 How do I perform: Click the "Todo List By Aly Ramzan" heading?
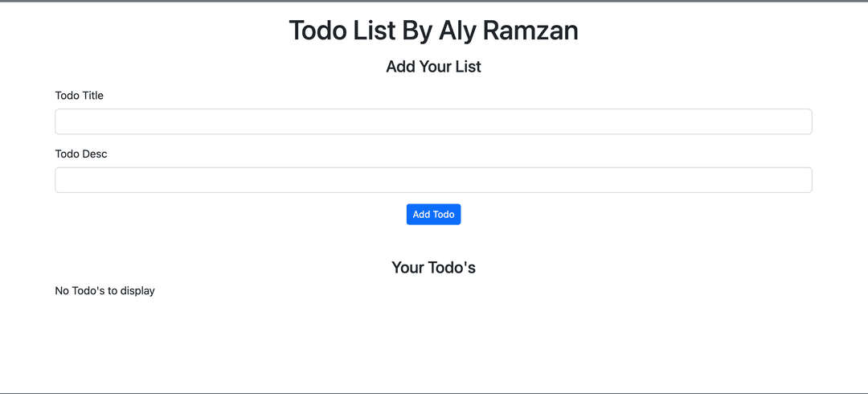(x=433, y=31)
